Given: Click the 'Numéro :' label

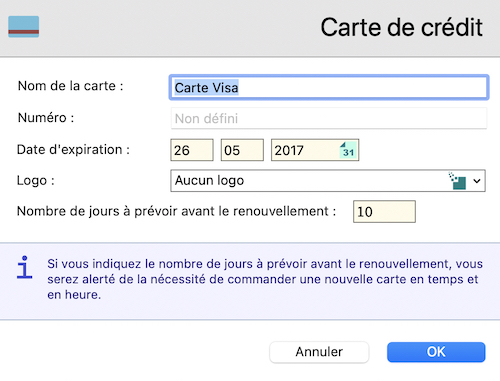Looking at the screenshot, I should pyautogui.click(x=46, y=118).
